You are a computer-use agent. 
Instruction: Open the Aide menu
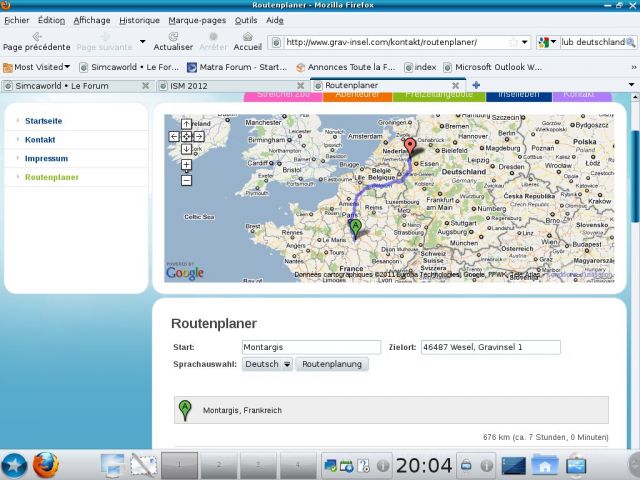(275, 20)
